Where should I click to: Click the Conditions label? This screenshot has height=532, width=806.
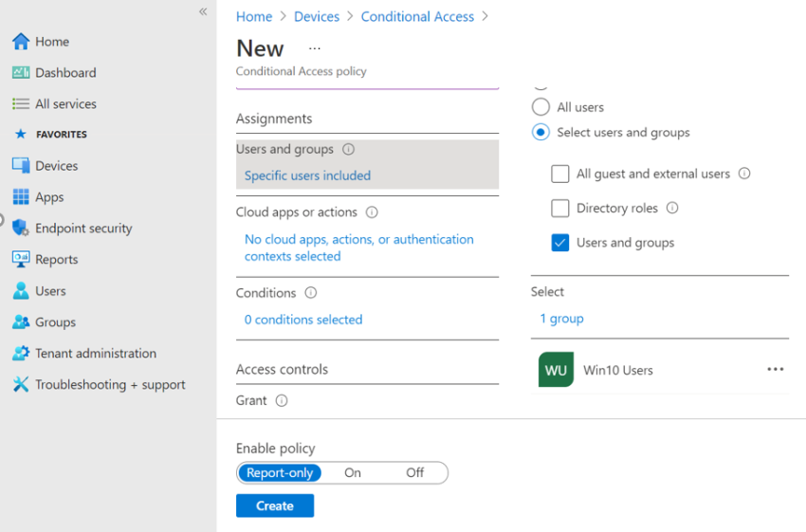point(266,293)
